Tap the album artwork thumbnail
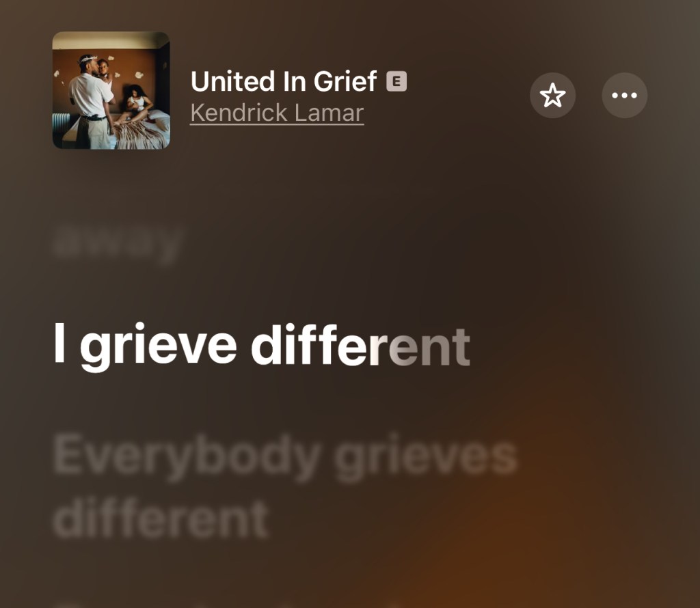Screen dimensions: 700x608 pos(111,91)
